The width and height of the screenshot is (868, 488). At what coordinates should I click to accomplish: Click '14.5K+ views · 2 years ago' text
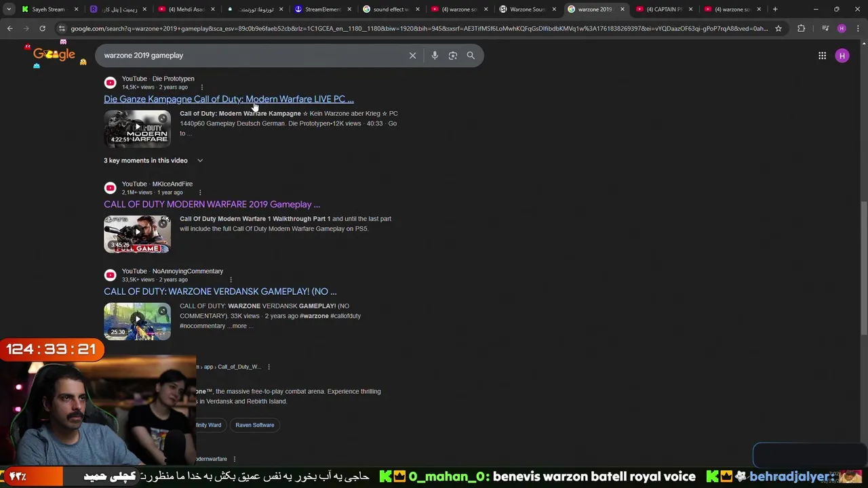[155, 87]
